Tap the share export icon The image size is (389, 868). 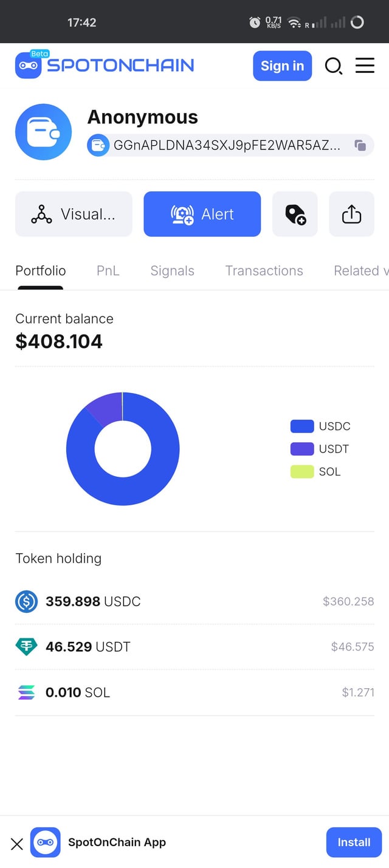[x=351, y=214]
